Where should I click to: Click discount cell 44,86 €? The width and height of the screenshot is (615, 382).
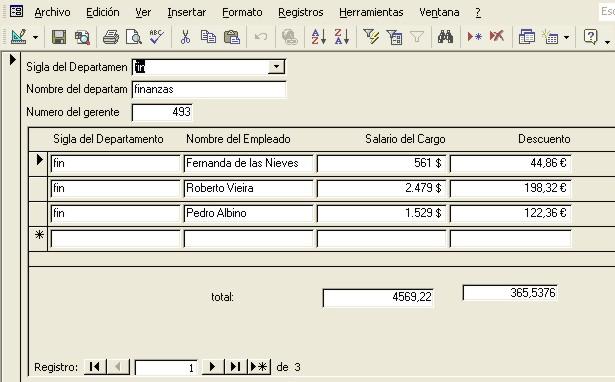[x=511, y=163]
